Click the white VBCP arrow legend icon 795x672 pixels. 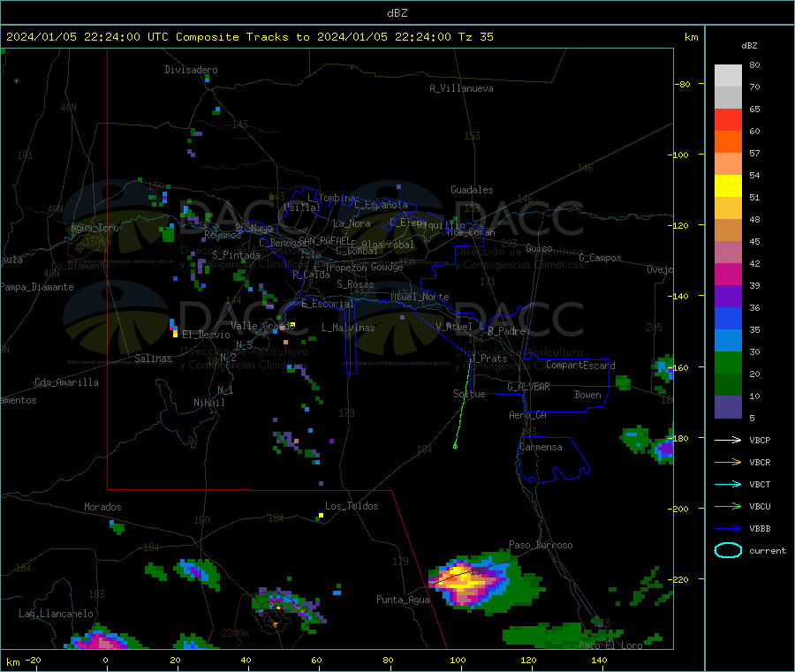pos(728,440)
